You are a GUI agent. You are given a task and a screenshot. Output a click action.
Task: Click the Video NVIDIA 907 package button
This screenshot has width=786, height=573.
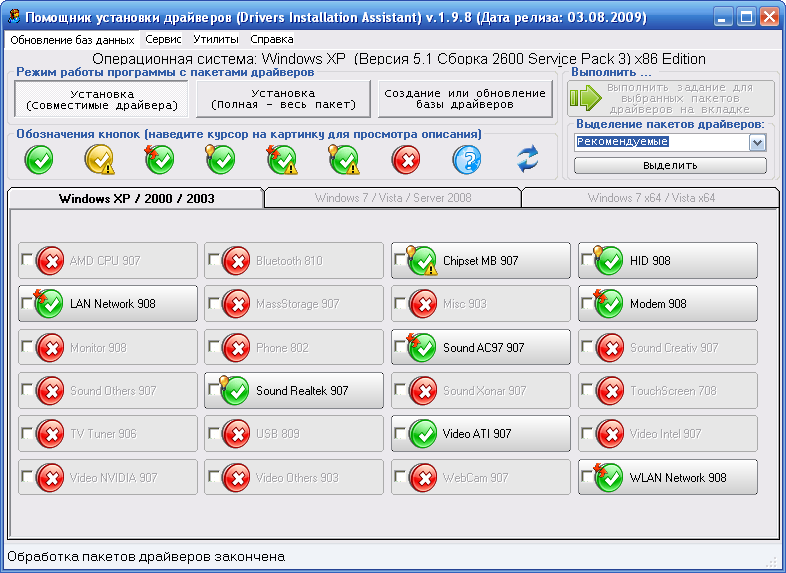pos(108,477)
